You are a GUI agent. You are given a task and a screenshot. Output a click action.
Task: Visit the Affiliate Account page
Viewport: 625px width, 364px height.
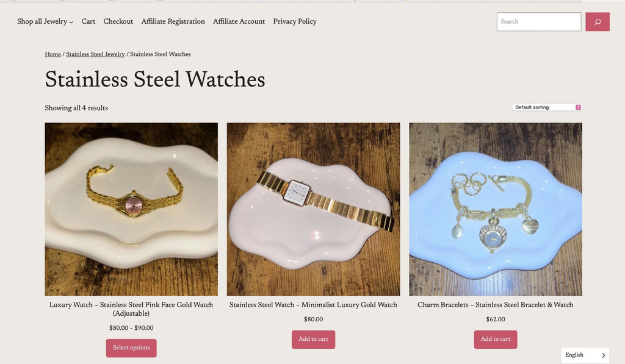pos(239,21)
